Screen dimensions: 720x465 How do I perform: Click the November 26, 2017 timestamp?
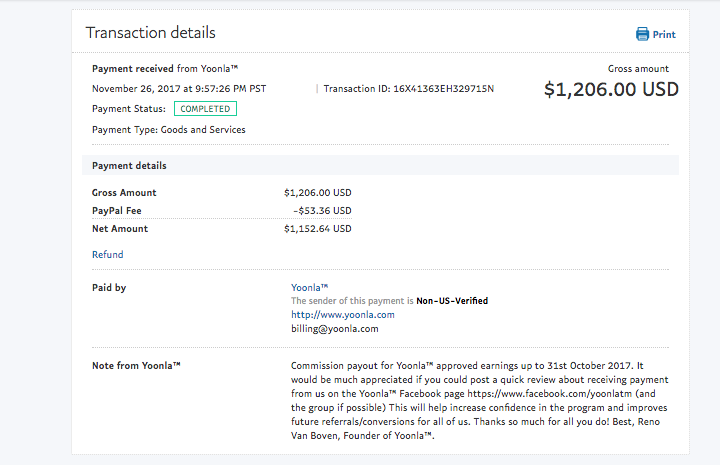179,89
